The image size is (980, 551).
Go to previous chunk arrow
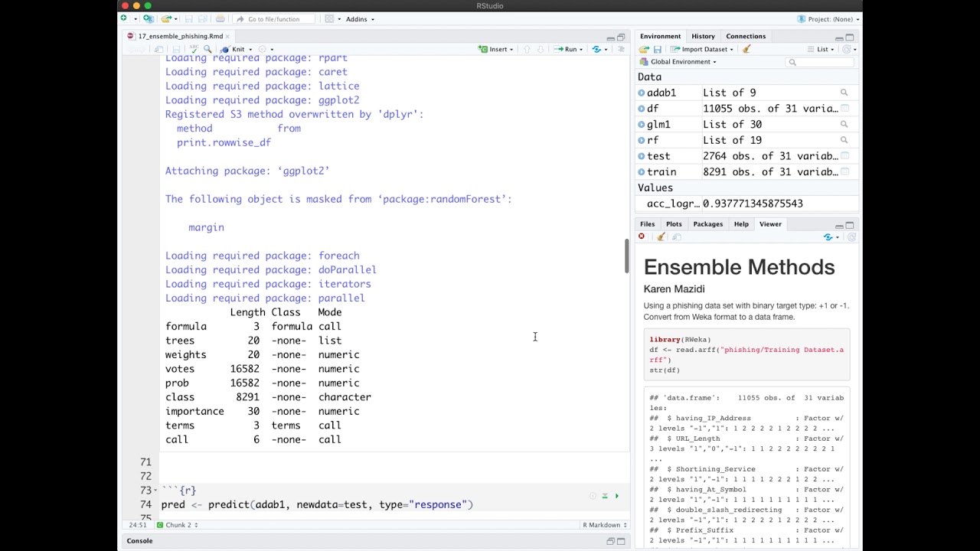click(526, 49)
